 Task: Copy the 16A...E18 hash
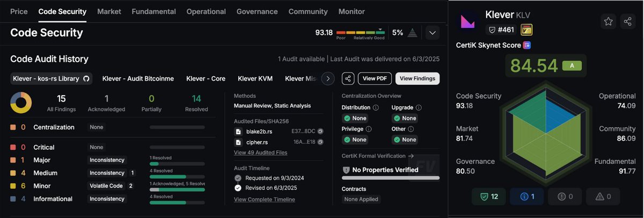(x=320, y=142)
